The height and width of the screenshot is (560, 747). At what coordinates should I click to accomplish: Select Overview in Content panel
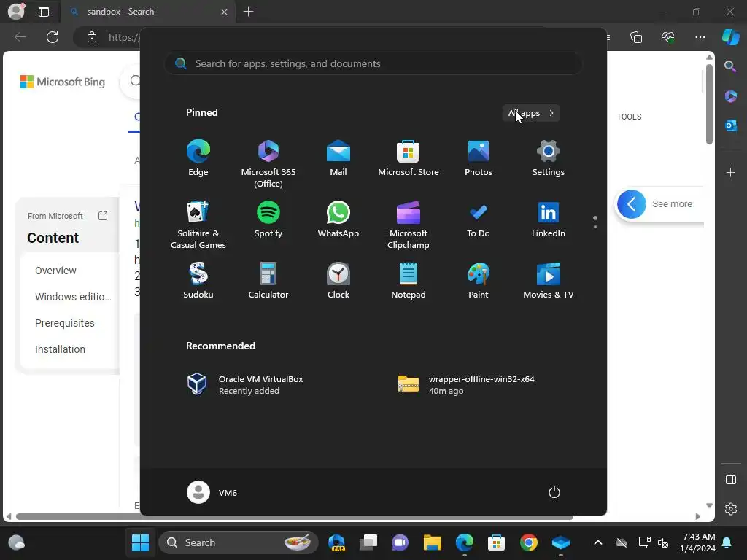[55, 271]
